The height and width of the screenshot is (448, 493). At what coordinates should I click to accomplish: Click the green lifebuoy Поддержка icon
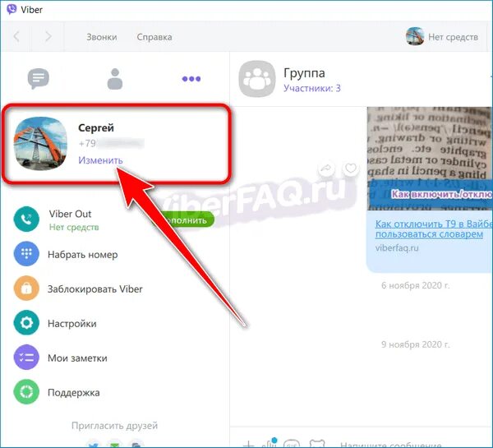pos(26,392)
